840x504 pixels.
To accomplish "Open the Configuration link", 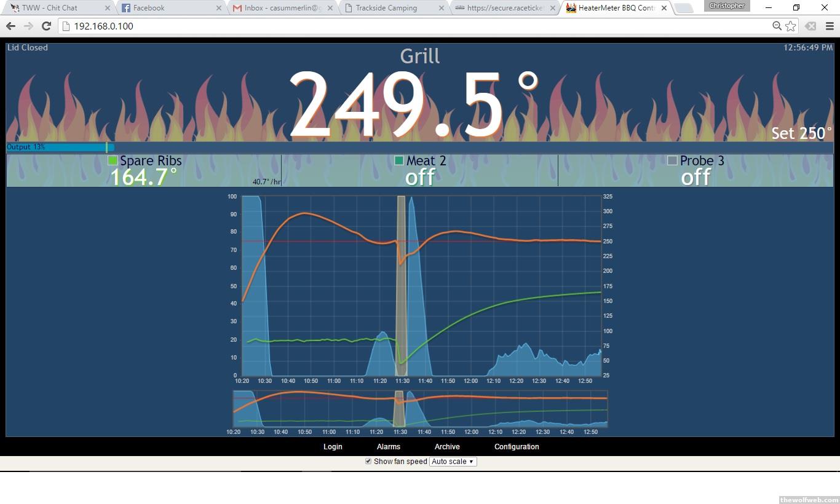I will click(x=517, y=447).
